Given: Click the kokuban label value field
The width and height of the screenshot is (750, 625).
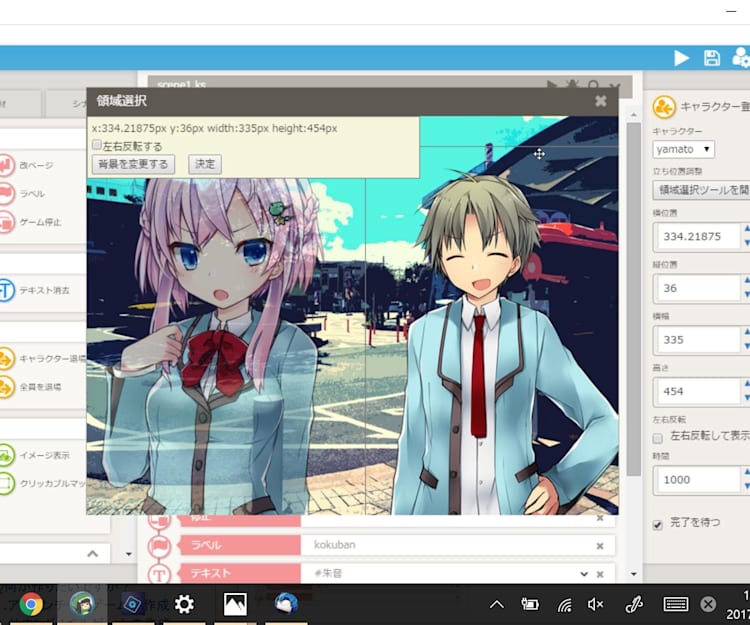Looking at the screenshot, I should coord(445,545).
